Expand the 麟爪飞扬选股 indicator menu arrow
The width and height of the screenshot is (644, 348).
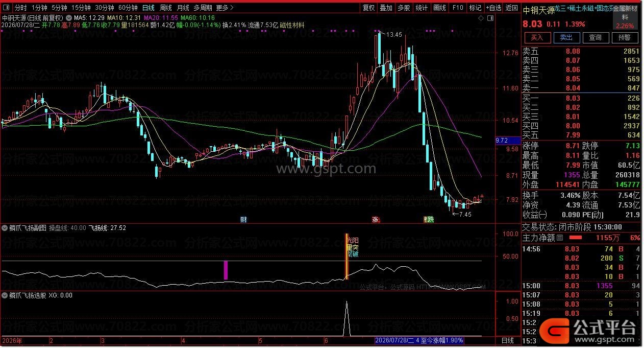[5, 295]
